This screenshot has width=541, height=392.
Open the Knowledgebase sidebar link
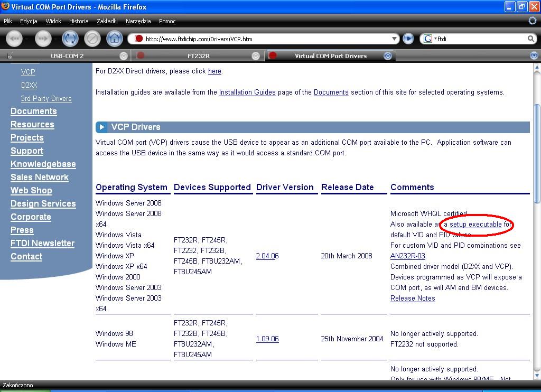point(43,164)
